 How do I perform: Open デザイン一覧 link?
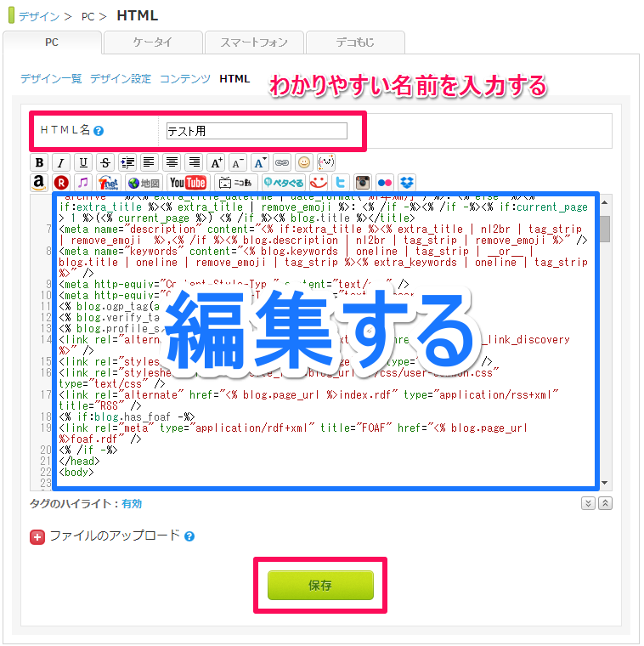51,79
